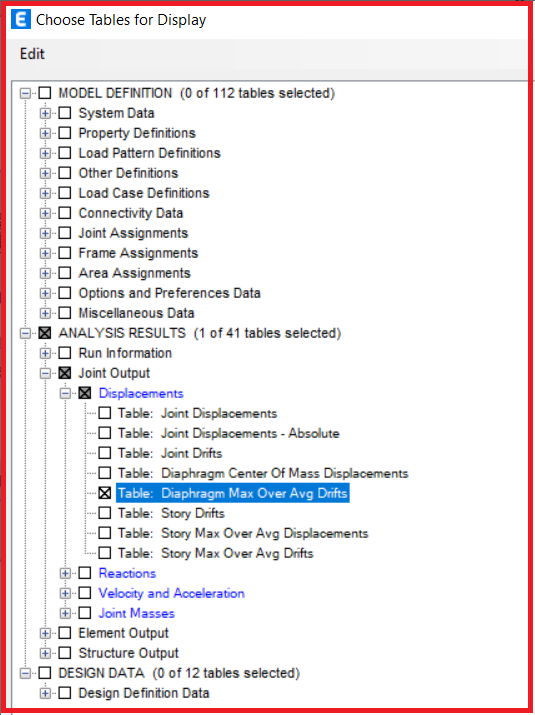
Task: Open the Edit menu
Action: coord(32,54)
